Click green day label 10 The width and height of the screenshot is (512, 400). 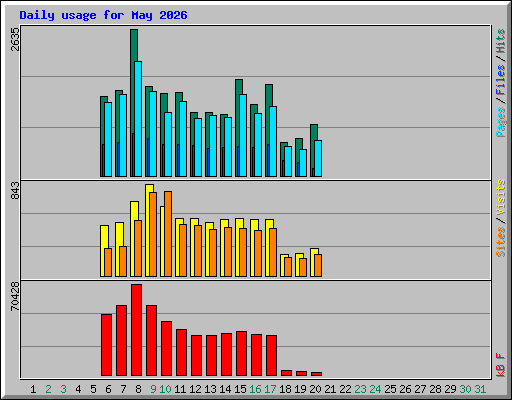click(x=165, y=389)
